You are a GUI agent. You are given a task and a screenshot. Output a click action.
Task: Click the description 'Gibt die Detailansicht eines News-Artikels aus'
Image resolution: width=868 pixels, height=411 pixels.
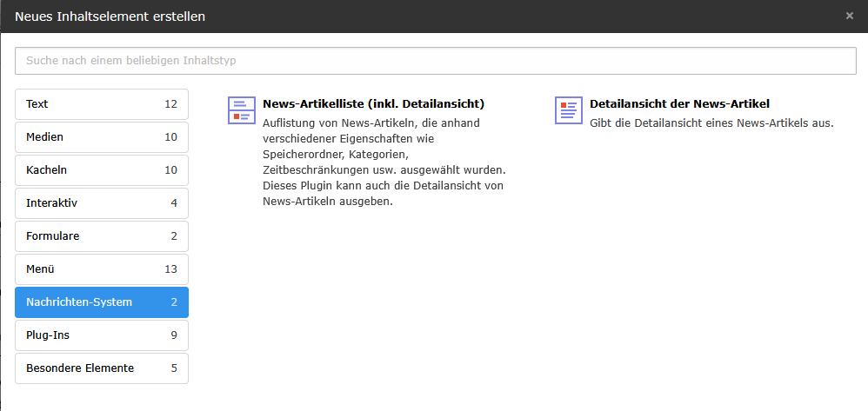(x=711, y=123)
